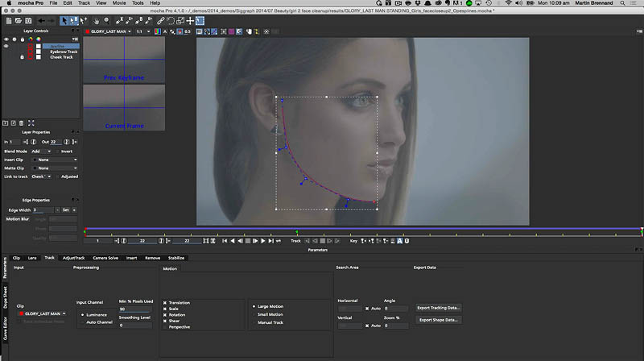Toggle visibility of the Eyebrow Track layer

click(x=6, y=52)
